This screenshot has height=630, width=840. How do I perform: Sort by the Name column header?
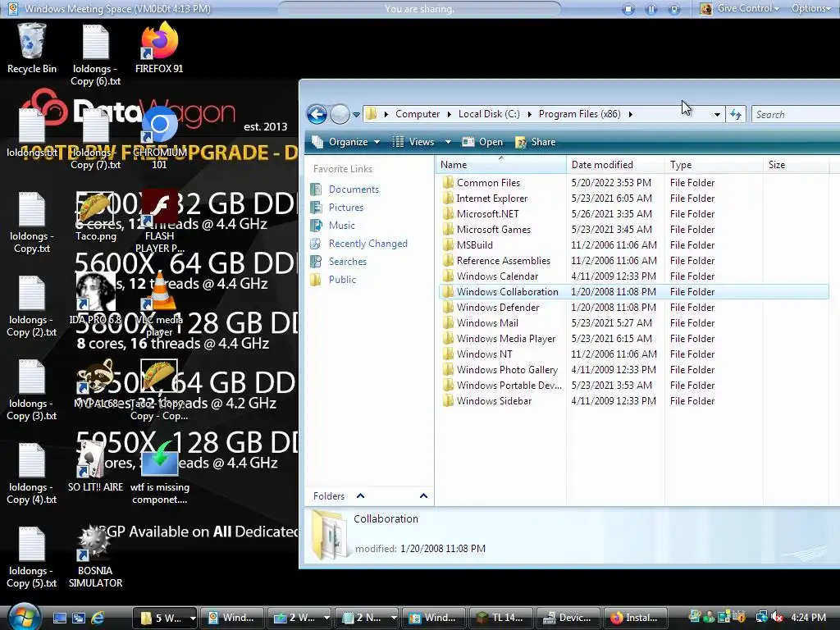[x=501, y=165]
